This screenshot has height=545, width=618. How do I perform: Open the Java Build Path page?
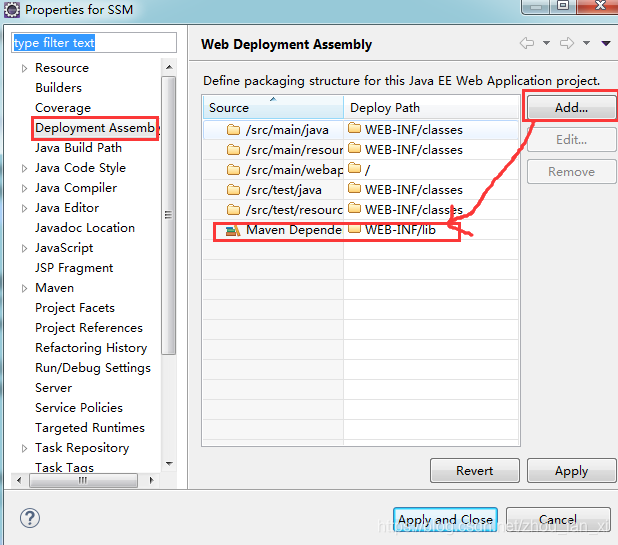tap(78, 148)
